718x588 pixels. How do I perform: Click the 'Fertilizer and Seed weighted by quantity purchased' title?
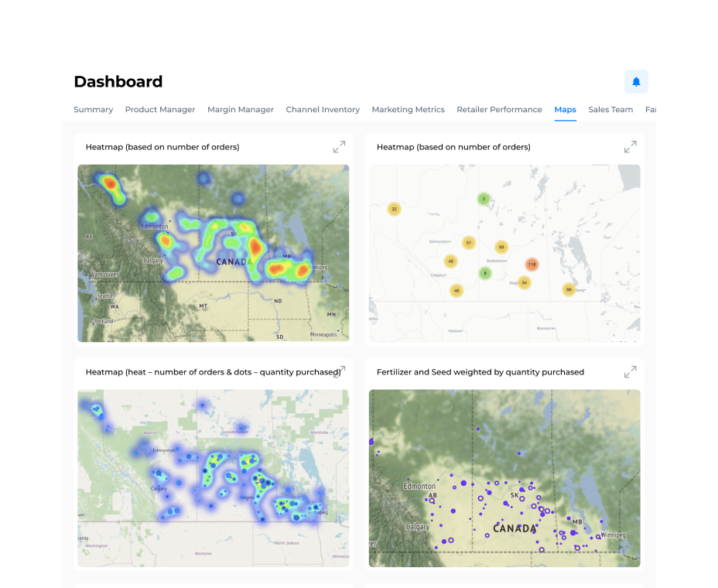click(x=480, y=372)
